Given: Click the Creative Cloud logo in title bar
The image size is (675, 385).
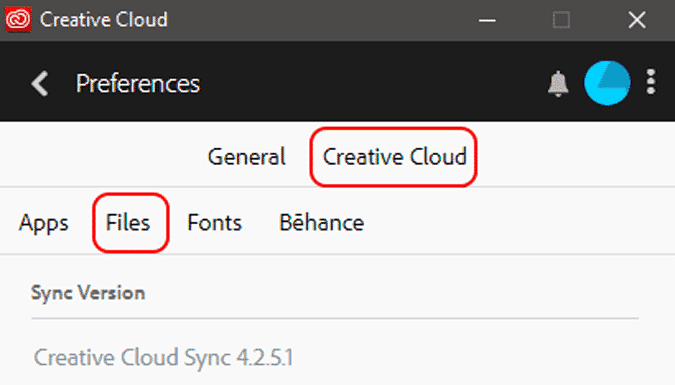Looking at the screenshot, I should point(18,19).
